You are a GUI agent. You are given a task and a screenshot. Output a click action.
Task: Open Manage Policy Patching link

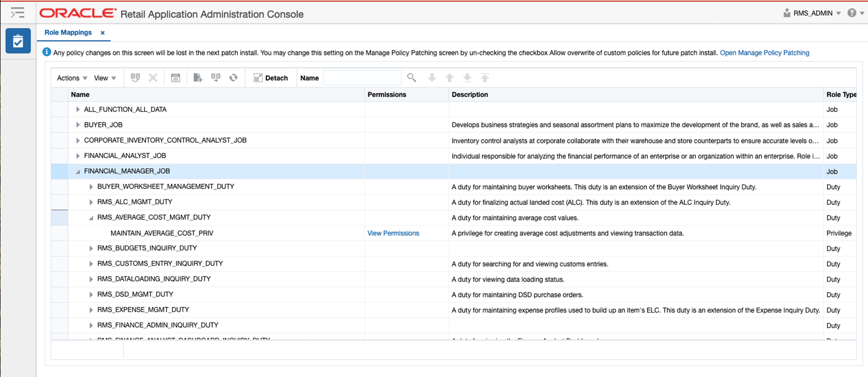[x=764, y=53]
